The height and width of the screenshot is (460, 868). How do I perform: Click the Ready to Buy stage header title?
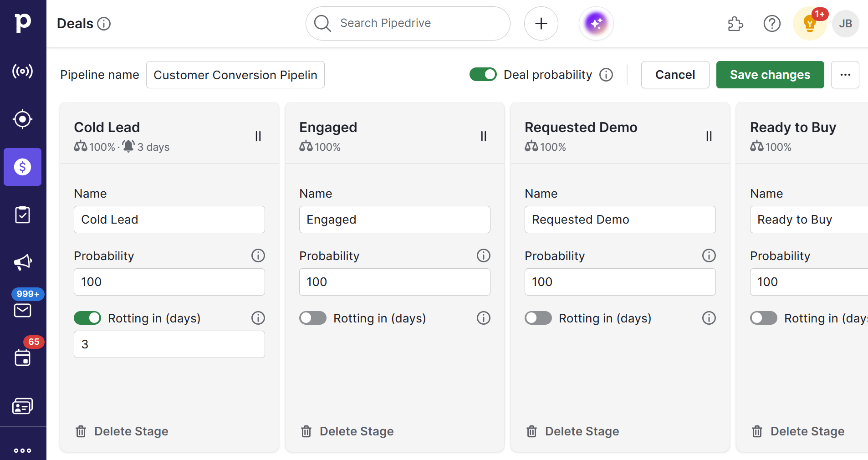[793, 128]
